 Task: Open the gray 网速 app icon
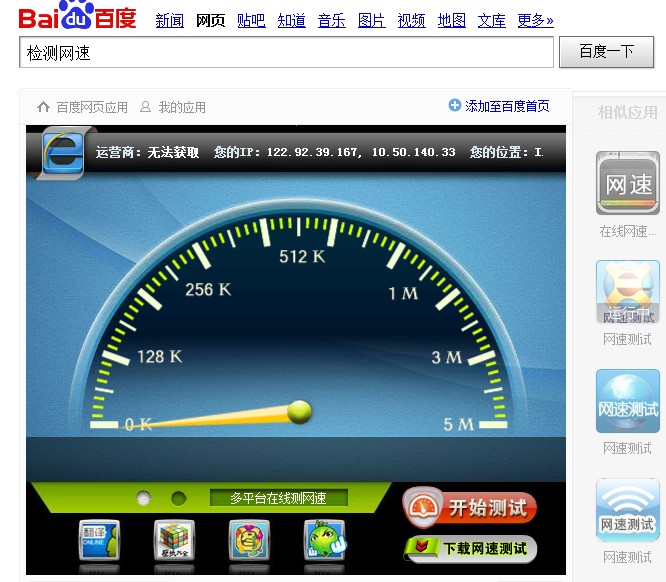coord(628,183)
